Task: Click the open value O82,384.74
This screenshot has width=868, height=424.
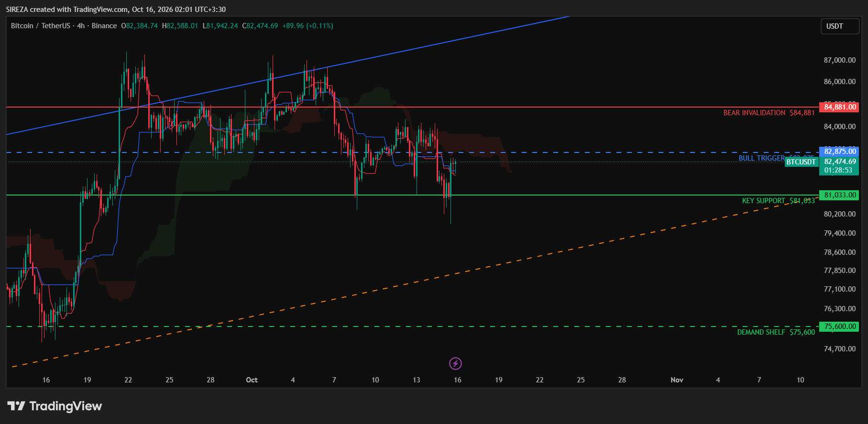Action: point(139,26)
